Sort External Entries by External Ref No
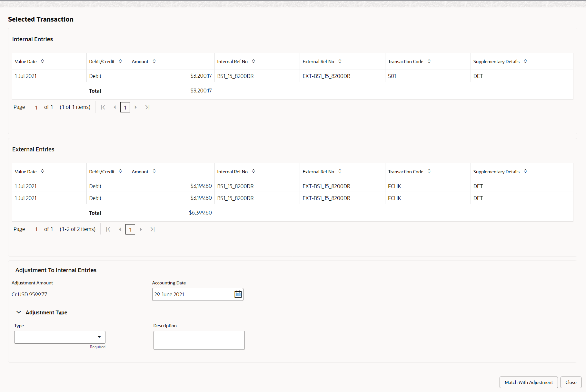Image resolution: width=586 pixels, height=392 pixels. (x=340, y=171)
